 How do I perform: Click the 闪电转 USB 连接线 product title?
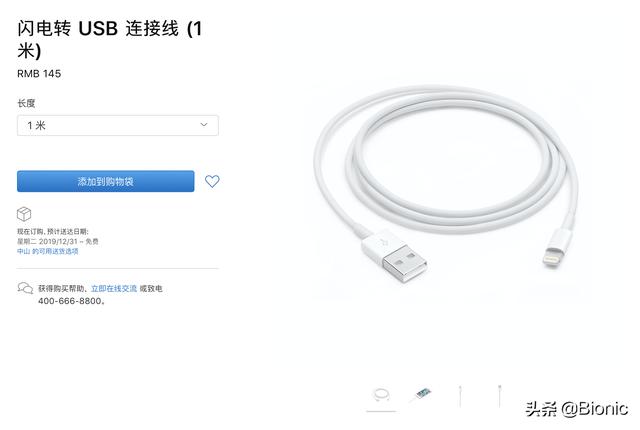[x=109, y=40]
